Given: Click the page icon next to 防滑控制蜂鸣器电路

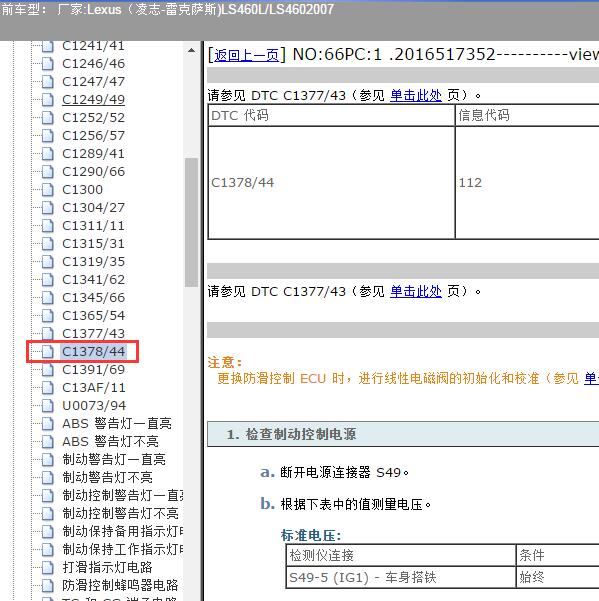Looking at the screenshot, I should [48, 586].
